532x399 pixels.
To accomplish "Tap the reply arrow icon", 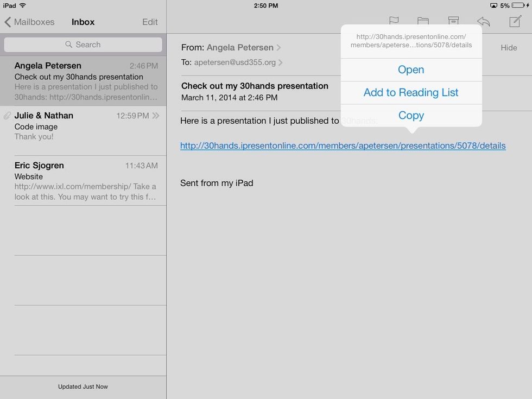I will tap(484, 21).
